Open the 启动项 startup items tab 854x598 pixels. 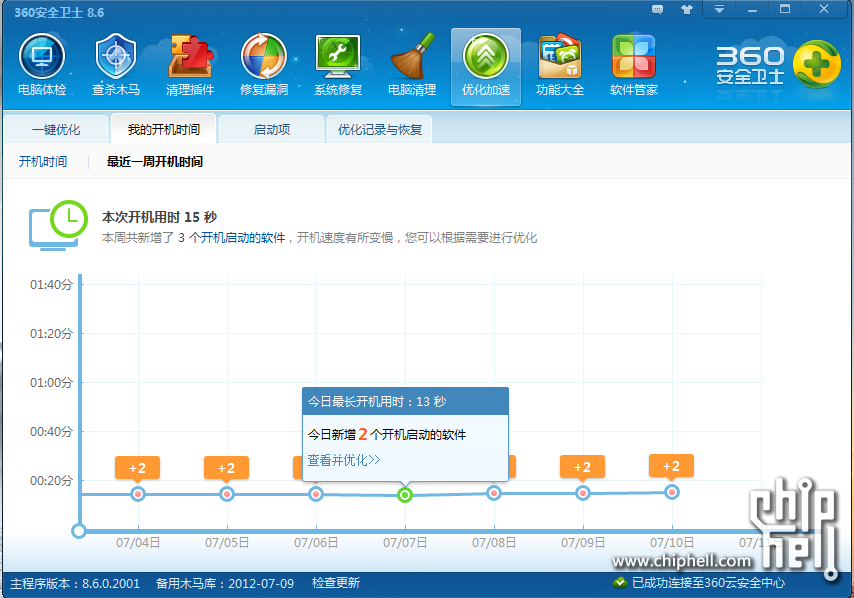point(272,130)
